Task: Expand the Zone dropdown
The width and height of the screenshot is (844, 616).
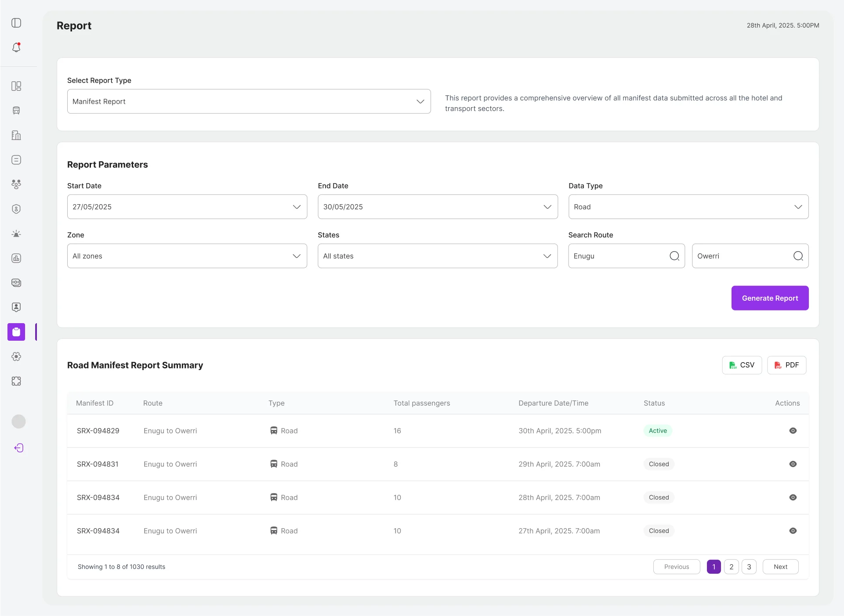Action: pos(187,256)
